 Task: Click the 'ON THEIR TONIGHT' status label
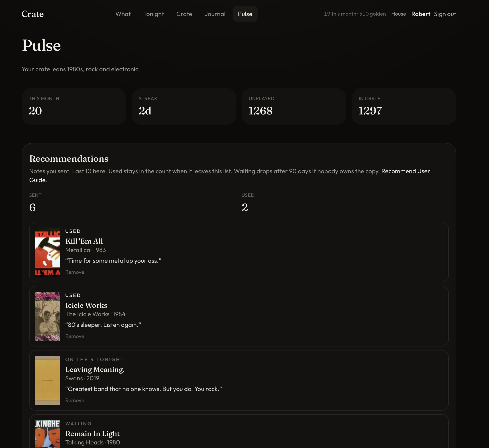coord(95,359)
